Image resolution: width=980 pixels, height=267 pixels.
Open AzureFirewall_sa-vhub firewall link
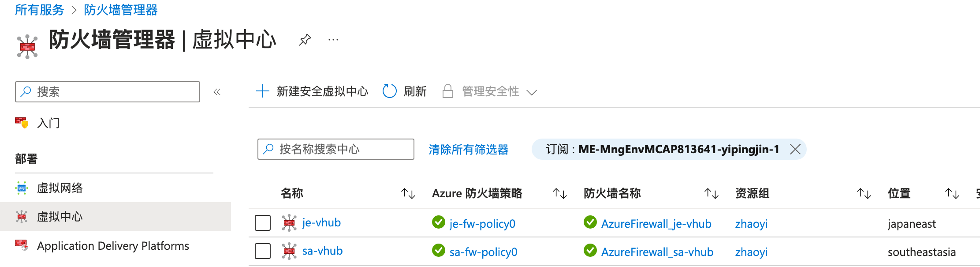pos(657,252)
